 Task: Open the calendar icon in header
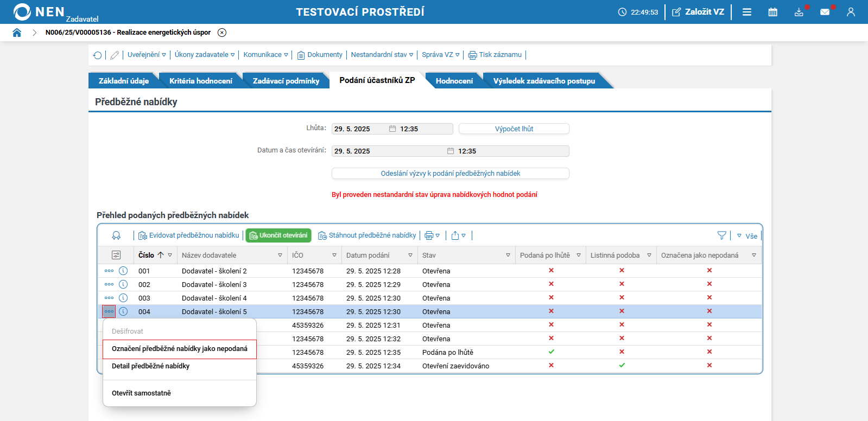click(x=773, y=12)
